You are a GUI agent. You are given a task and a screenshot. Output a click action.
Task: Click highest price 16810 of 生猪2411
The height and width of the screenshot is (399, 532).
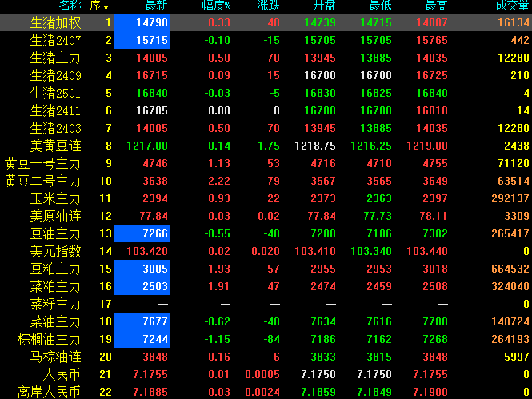click(x=432, y=111)
